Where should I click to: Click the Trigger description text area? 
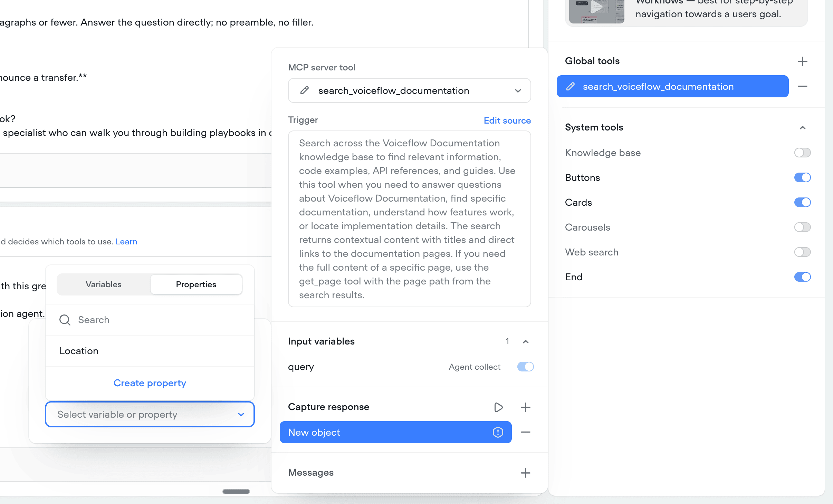409,219
